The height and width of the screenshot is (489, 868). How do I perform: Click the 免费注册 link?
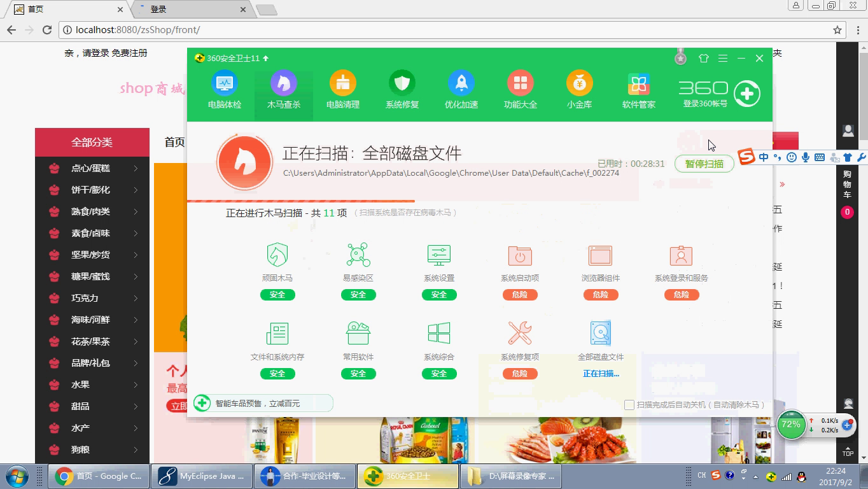[x=129, y=53]
